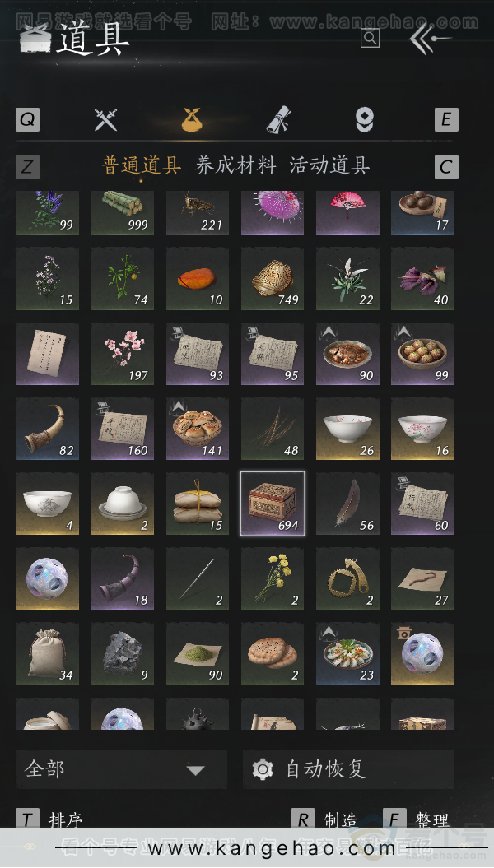Select the gold pouch items category
Viewport: 494px width, 868px height.
point(192,119)
